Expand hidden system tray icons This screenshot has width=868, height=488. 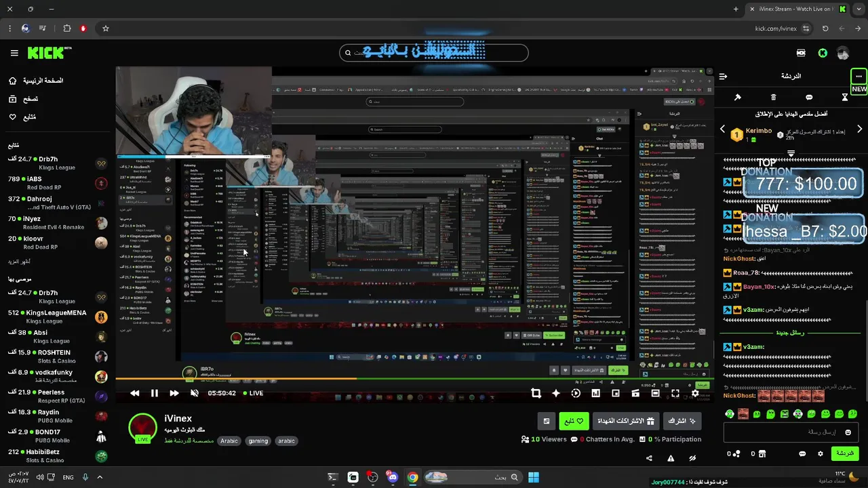[x=100, y=477]
